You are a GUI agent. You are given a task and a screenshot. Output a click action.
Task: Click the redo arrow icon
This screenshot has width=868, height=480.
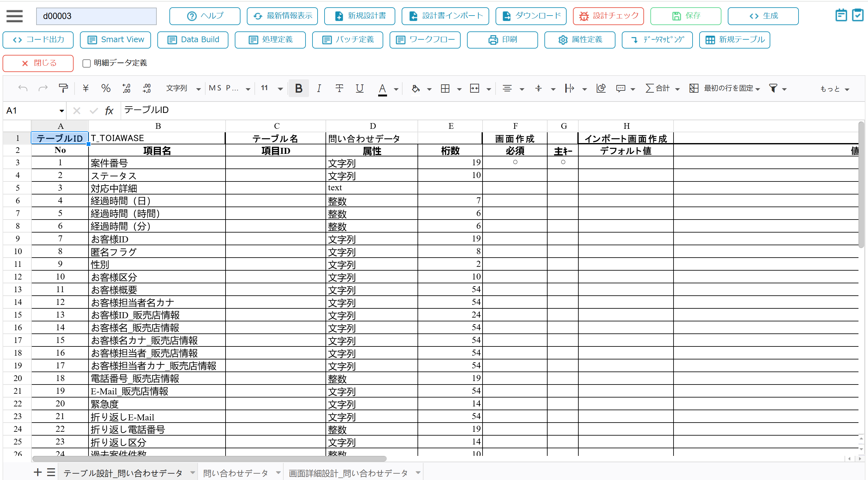43,88
